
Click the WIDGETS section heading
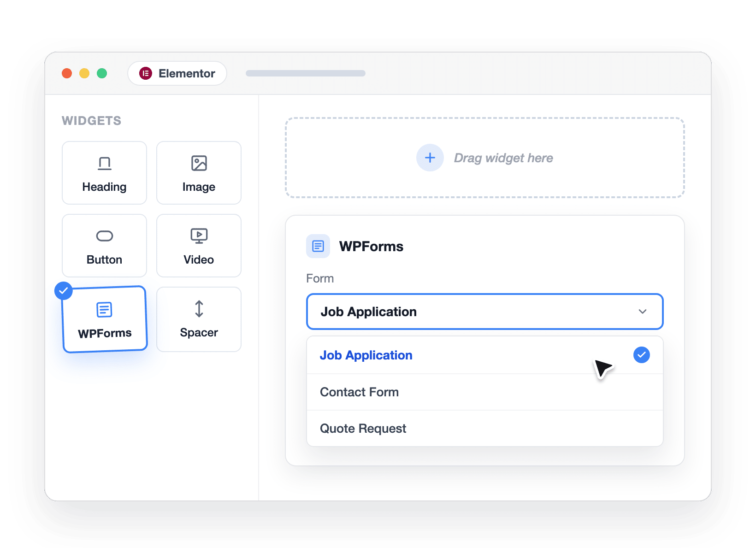[91, 121]
